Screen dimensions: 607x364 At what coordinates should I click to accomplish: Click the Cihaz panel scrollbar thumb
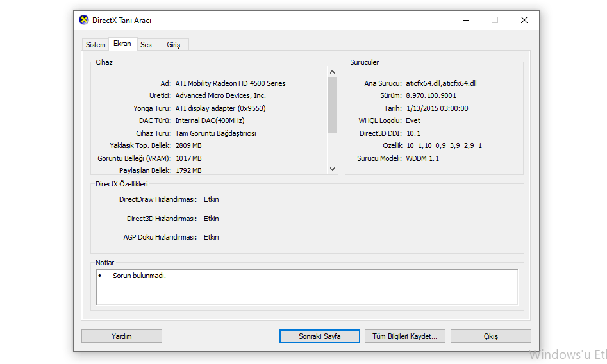[332, 104]
